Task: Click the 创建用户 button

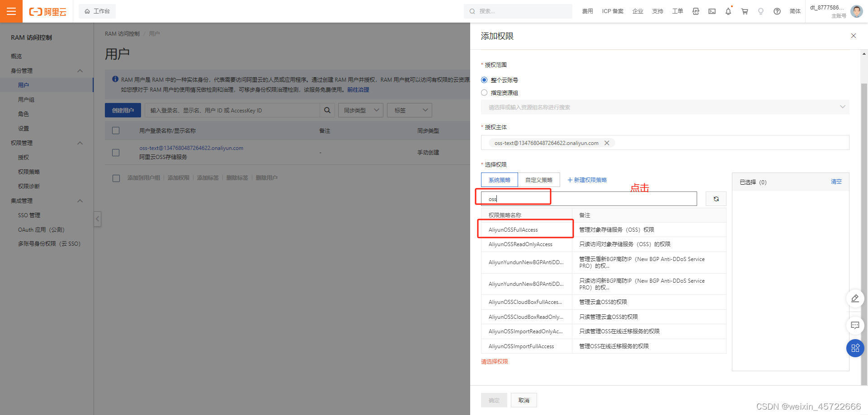Action: click(x=123, y=110)
